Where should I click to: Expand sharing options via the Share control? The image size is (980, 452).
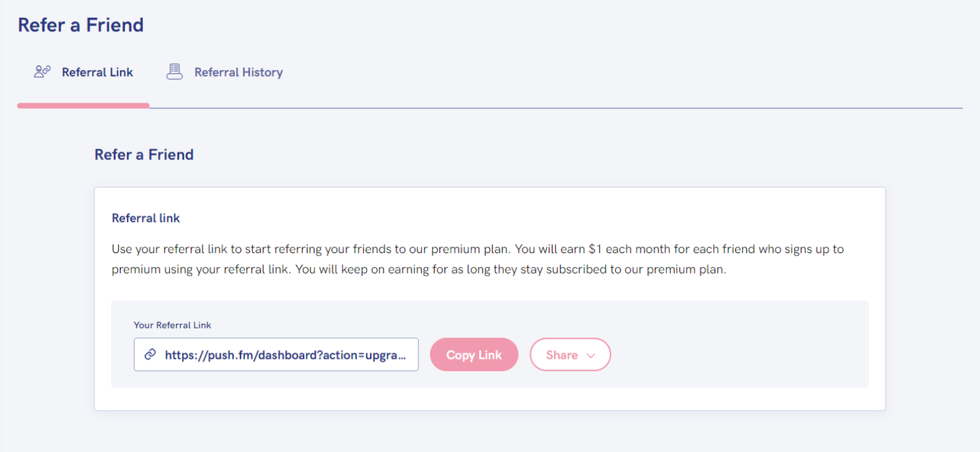pos(570,354)
